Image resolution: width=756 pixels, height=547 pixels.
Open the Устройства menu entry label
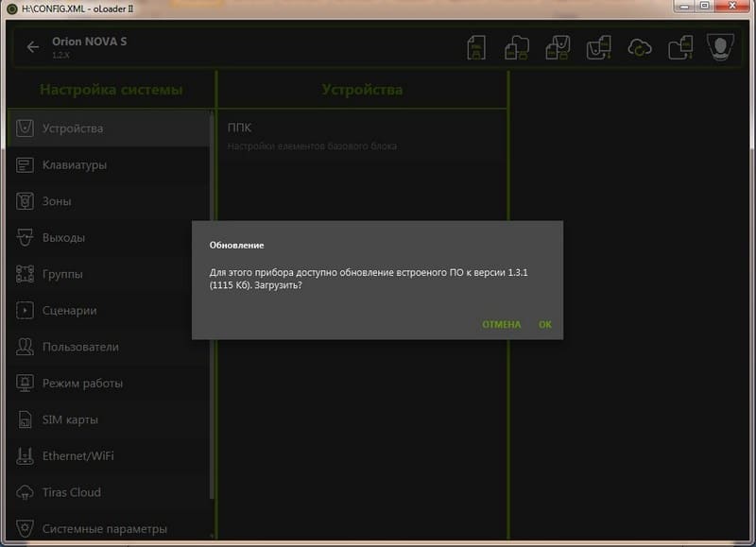(73, 128)
